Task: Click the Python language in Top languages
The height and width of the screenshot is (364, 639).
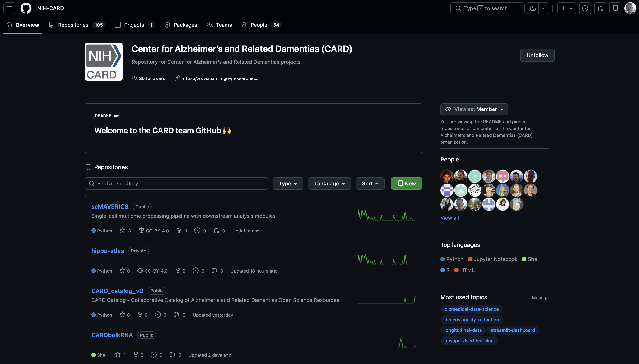Action: (452, 259)
